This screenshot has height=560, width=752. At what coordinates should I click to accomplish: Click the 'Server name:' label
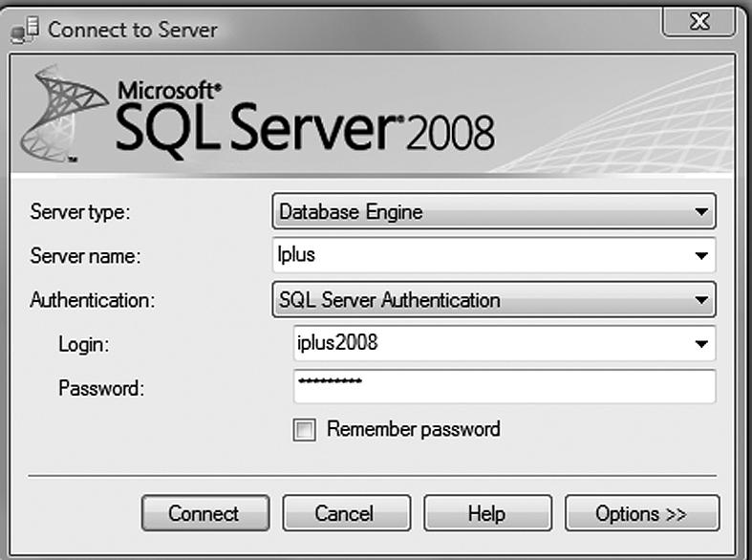click(x=85, y=255)
